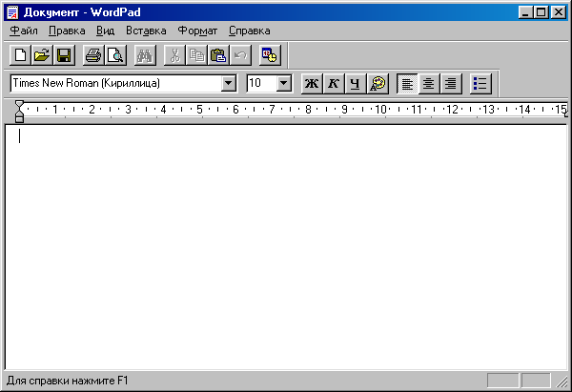
Task: Center align the text
Action: click(x=429, y=84)
